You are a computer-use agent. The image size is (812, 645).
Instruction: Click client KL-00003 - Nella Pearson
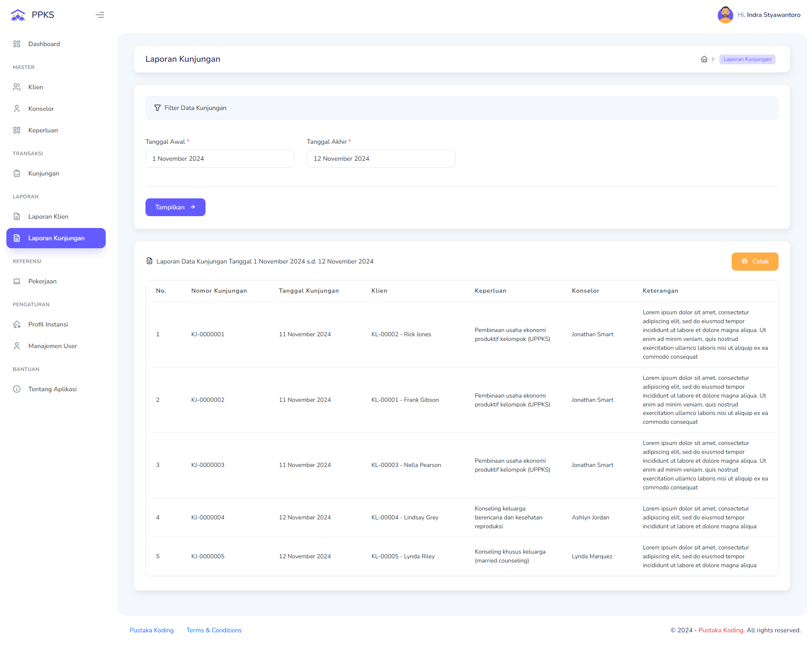[406, 465]
